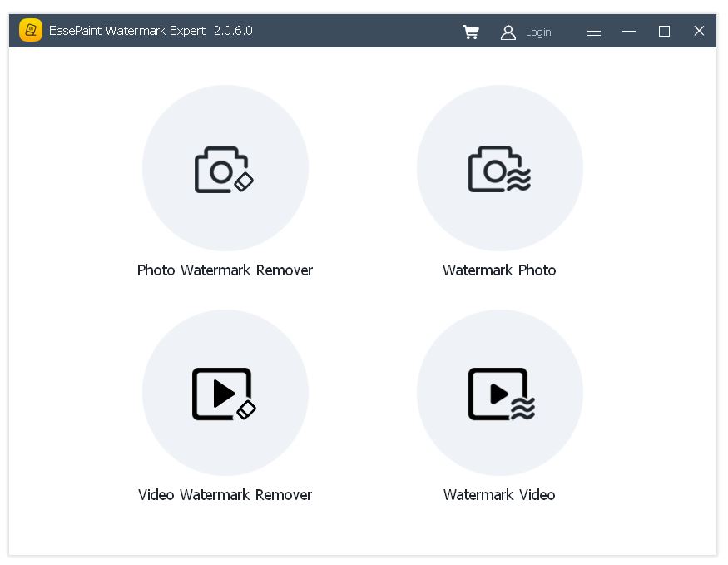Click the user account icon
The width and height of the screenshot is (728, 565).
click(x=508, y=32)
